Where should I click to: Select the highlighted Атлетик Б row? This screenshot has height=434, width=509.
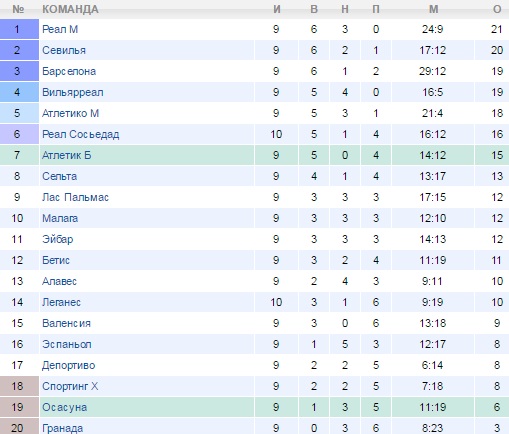click(x=254, y=155)
